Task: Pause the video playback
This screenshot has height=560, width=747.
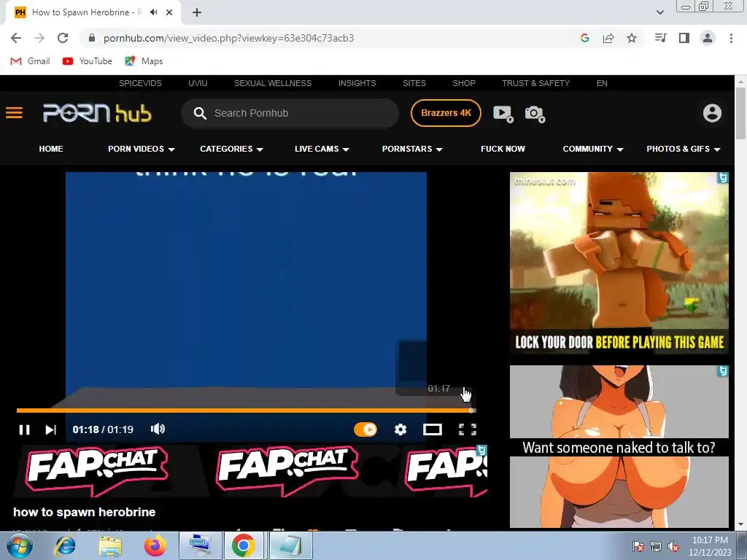Action: coord(24,429)
